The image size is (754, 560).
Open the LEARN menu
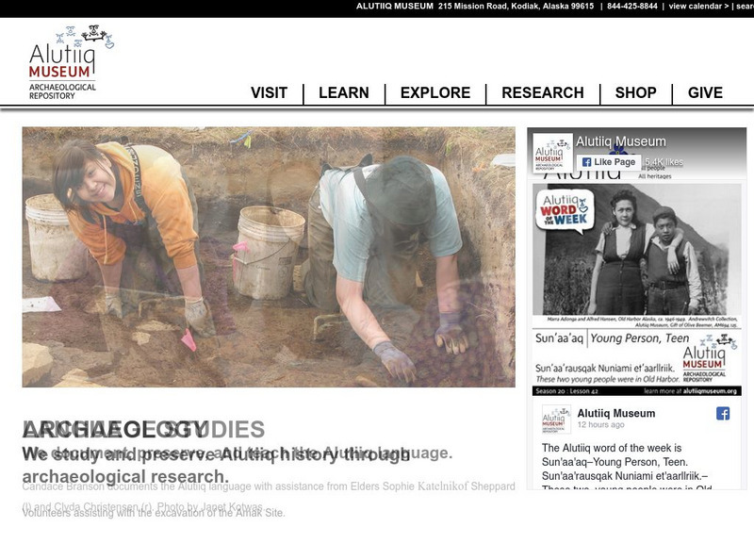click(x=345, y=93)
